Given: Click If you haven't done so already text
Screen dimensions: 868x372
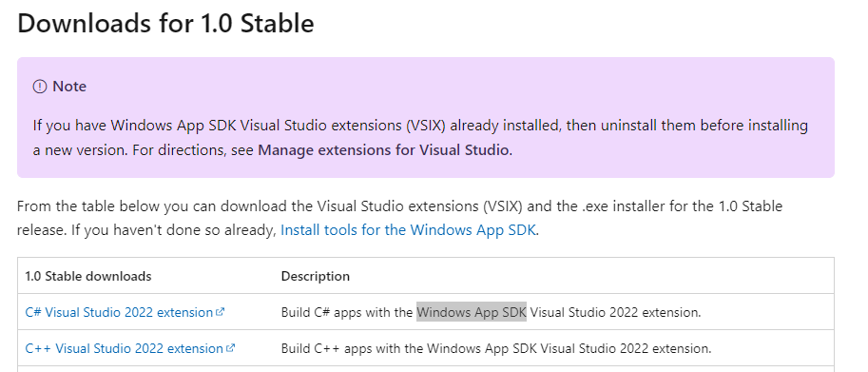Looking at the screenshot, I should pos(173,229).
